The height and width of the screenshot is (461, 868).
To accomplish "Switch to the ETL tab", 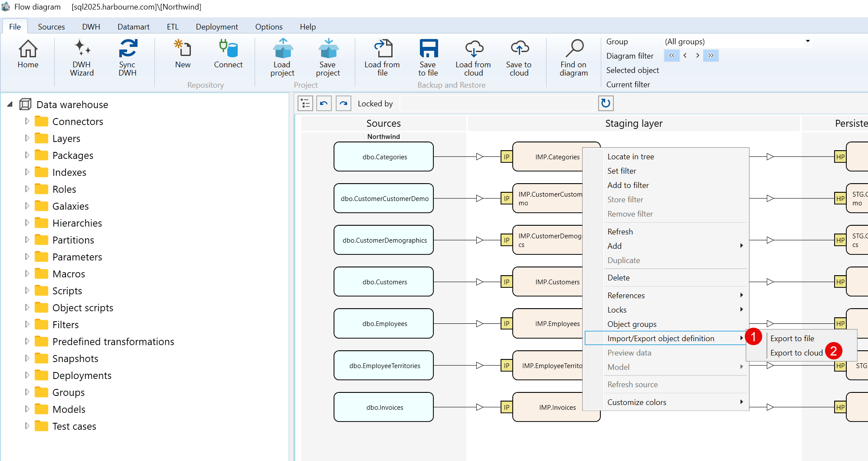I will [173, 26].
